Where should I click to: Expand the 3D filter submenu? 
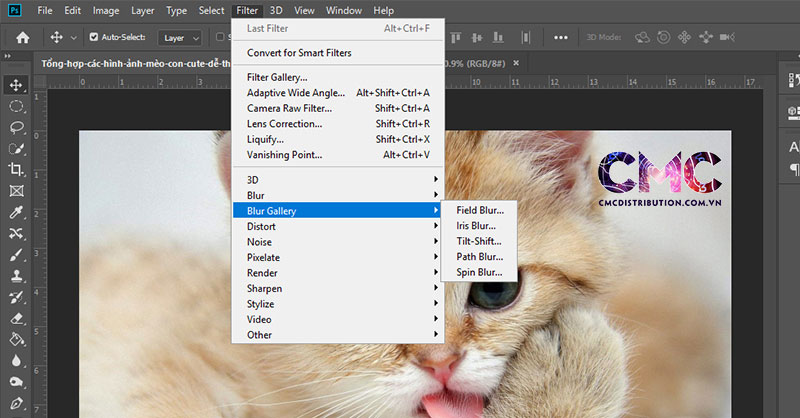[338, 180]
